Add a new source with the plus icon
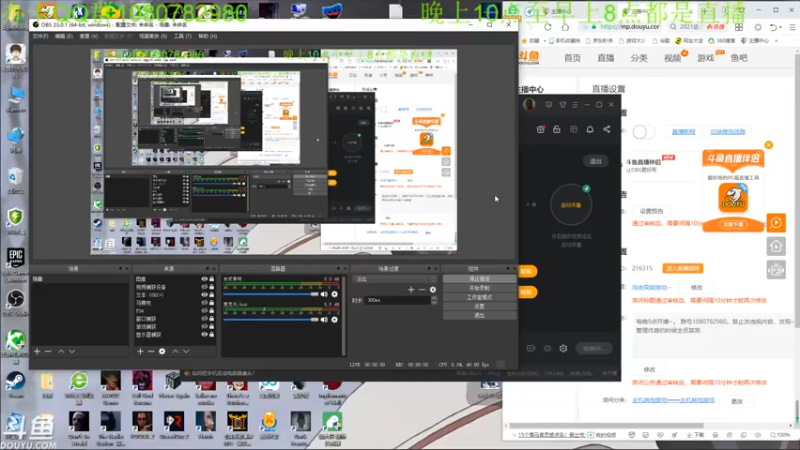The height and width of the screenshot is (450, 800). (x=140, y=351)
